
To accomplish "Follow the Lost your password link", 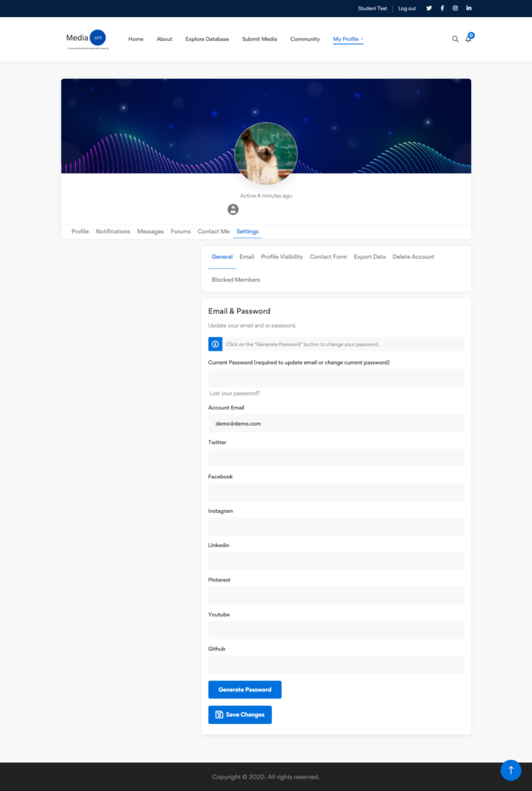I will click(235, 393).
